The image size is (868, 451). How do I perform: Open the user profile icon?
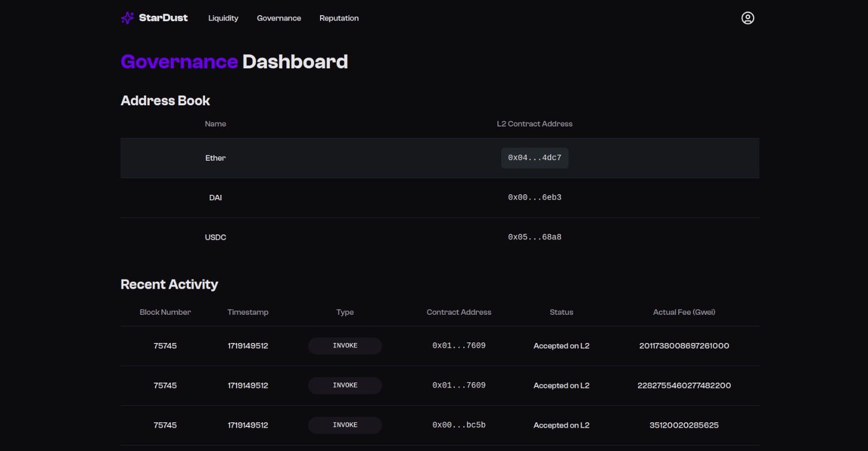click(748, 18)
